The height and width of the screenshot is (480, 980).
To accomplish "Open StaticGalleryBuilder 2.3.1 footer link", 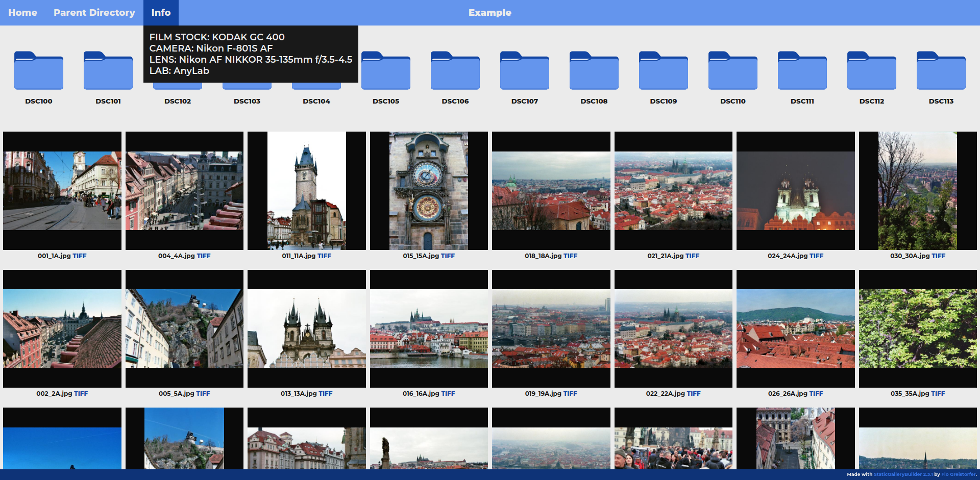I will pos(902,474).
